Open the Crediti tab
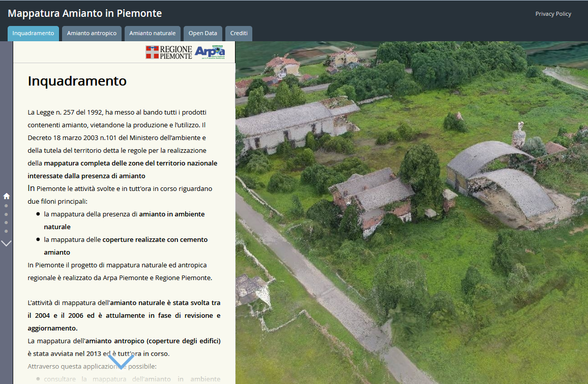 tap(239, 34)
